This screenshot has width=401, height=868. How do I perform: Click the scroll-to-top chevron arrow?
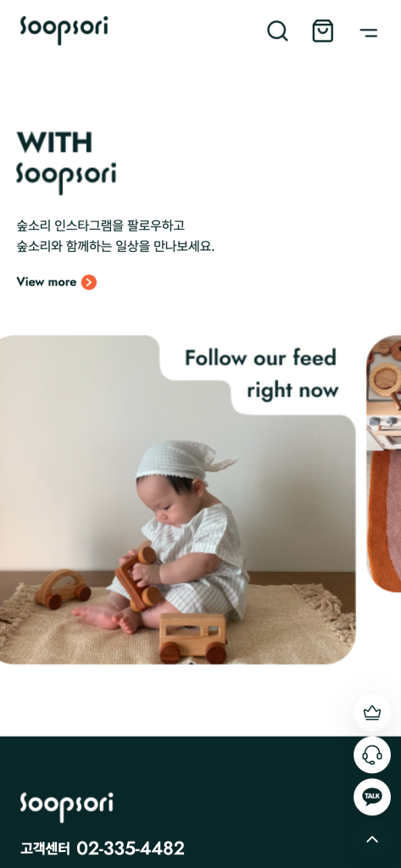click(372, 839)
